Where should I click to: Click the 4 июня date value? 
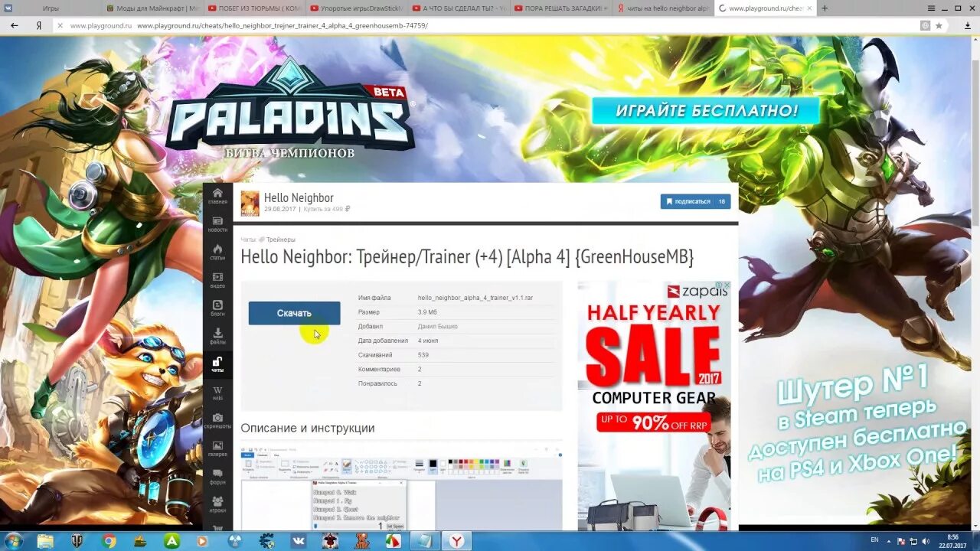428,341
